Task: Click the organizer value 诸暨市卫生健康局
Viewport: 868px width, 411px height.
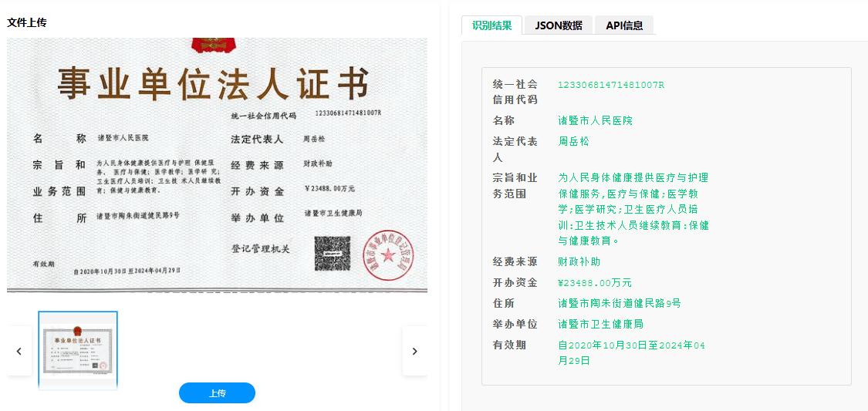Action: coord(600,324)
